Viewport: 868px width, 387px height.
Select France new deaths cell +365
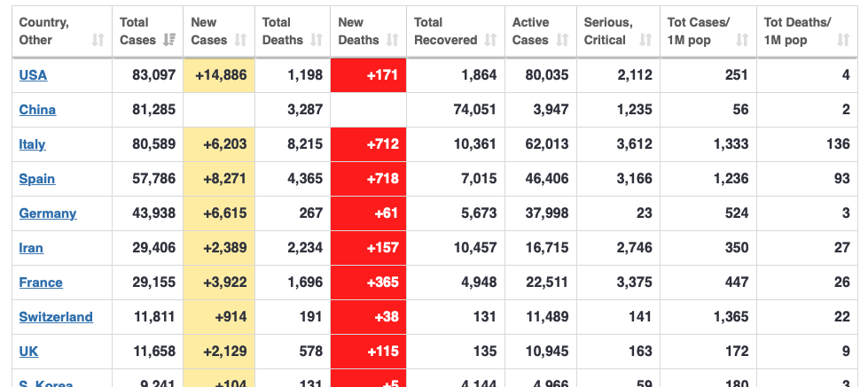pos(369,282)
